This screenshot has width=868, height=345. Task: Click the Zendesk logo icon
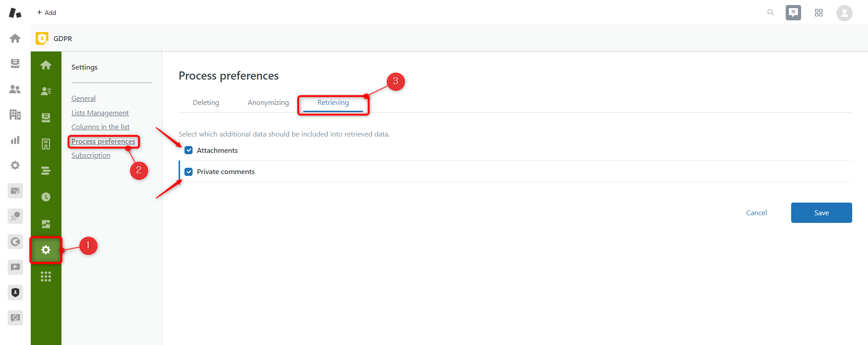pyautogui.click(x=15, y=13)
